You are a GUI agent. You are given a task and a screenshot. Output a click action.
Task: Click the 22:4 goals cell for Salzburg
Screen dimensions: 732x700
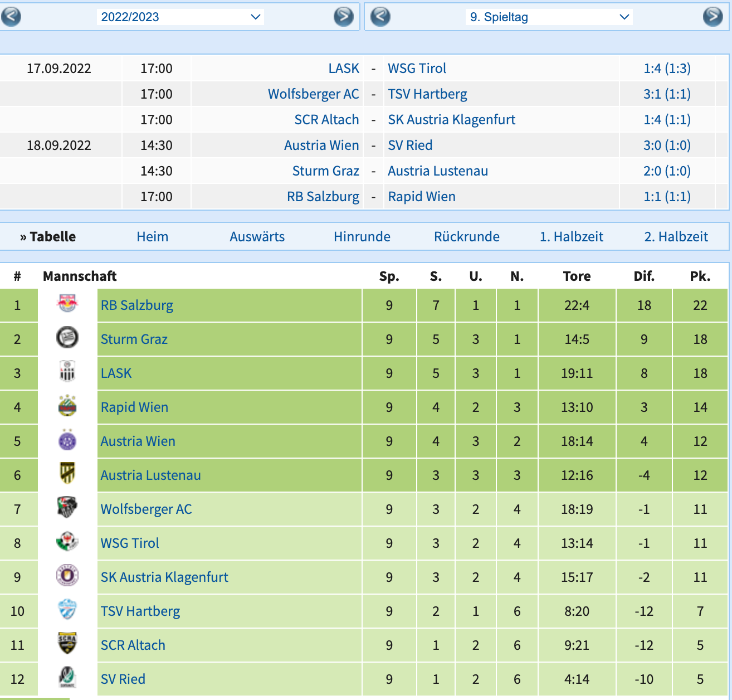[577, 305]
